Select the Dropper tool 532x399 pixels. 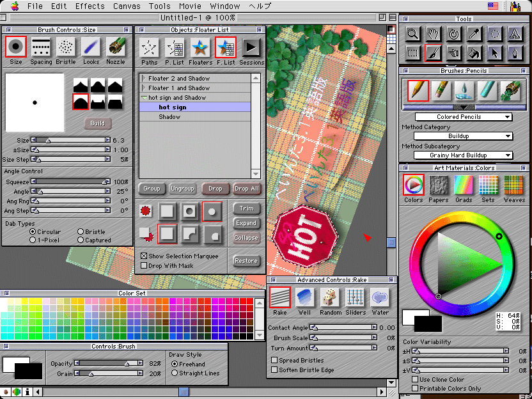pyautogui.click(x=474, y=34)
